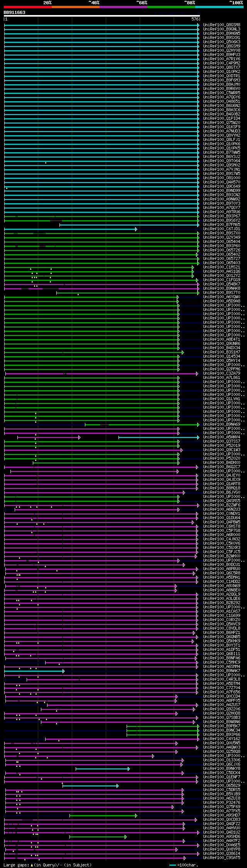Click the query name BB911663
Screen dimensions: 247x868
click(15, 12)
